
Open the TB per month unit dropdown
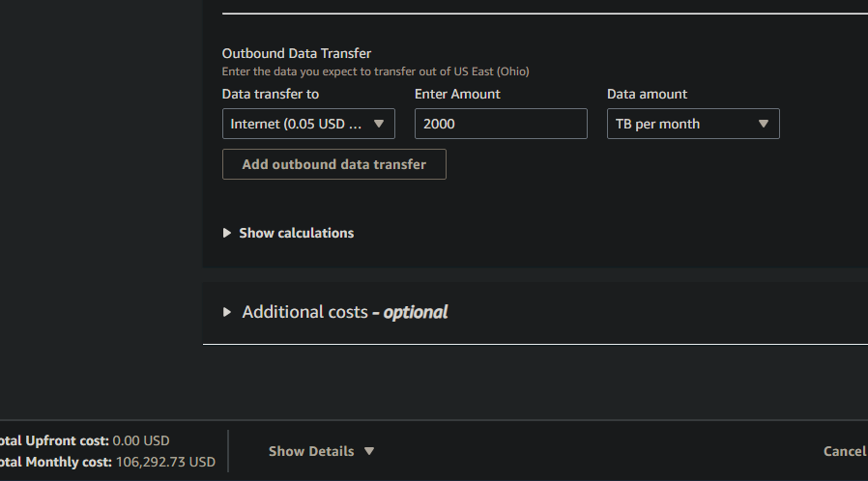(693, 124)
